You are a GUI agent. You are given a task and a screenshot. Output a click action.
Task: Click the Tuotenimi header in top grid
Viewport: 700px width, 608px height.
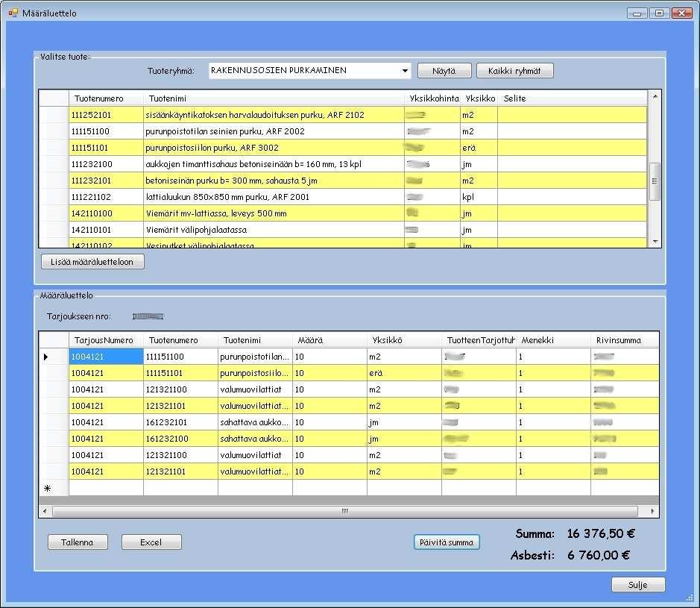pyautogui.click(x=274, y=98)
